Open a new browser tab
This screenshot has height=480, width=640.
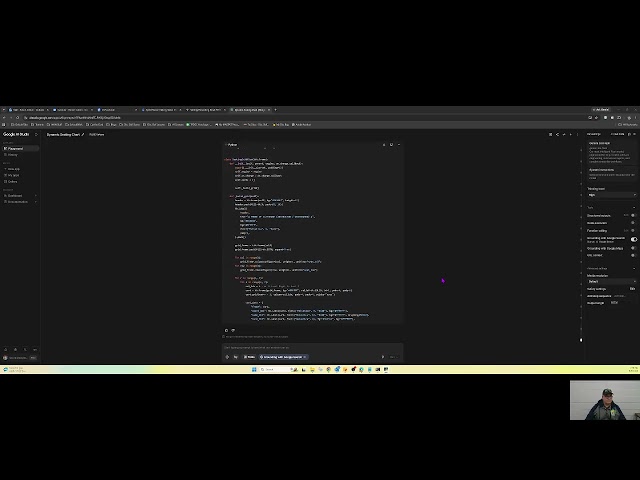click(276, 110)
